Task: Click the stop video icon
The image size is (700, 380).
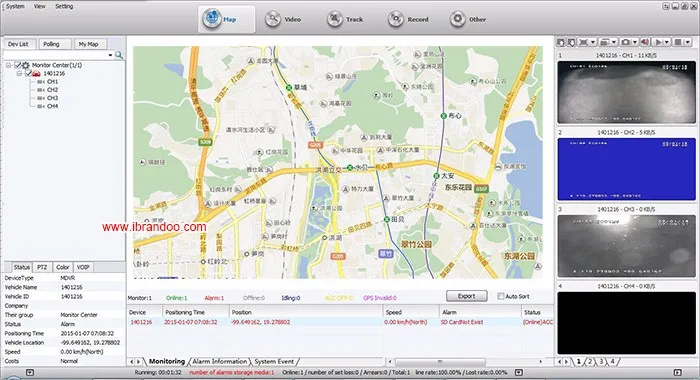Action: (678, 42)
